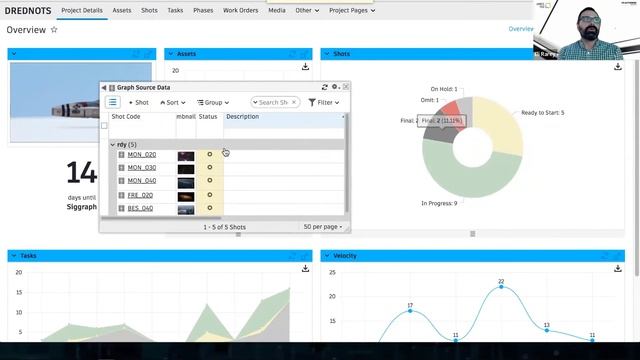Click status icon of MON_040
This screenshot has height=360, width=640.
210,180
